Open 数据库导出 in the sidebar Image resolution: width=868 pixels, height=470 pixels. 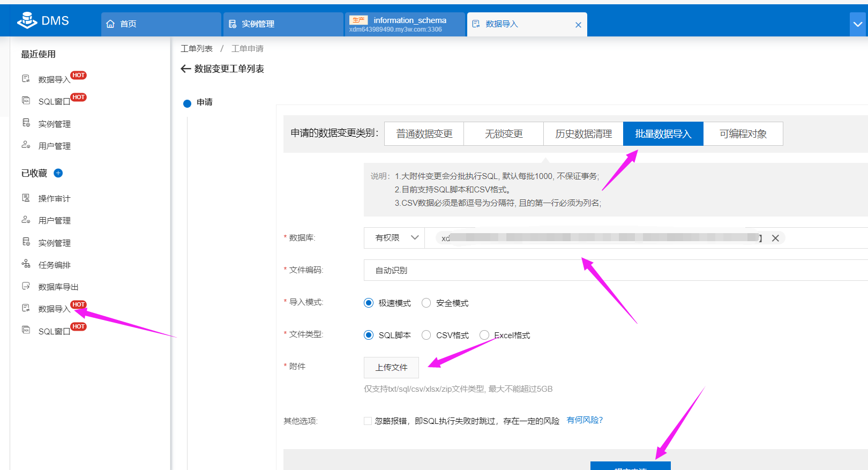(x=58, y=287)
